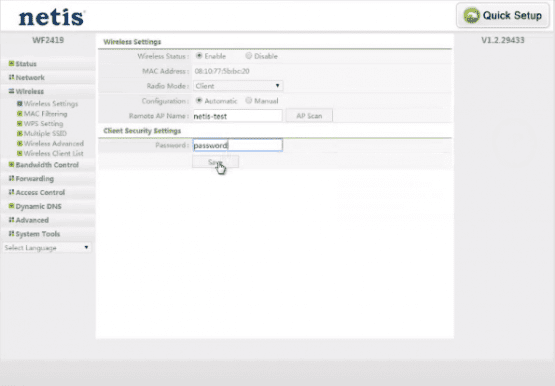The width and height of the screenshot is (555, 386).
Task: Click the Wireless Advanced submenu icon
Action: click(20, 143)
